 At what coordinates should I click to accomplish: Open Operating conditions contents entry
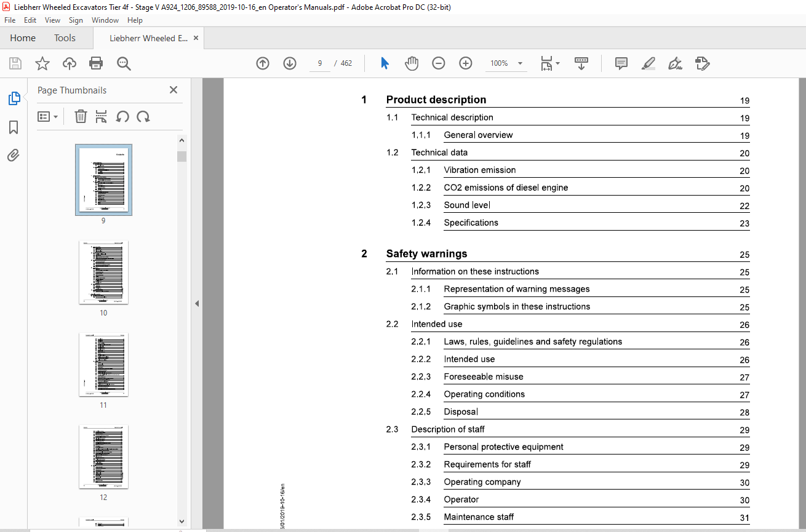pos(484,394)
